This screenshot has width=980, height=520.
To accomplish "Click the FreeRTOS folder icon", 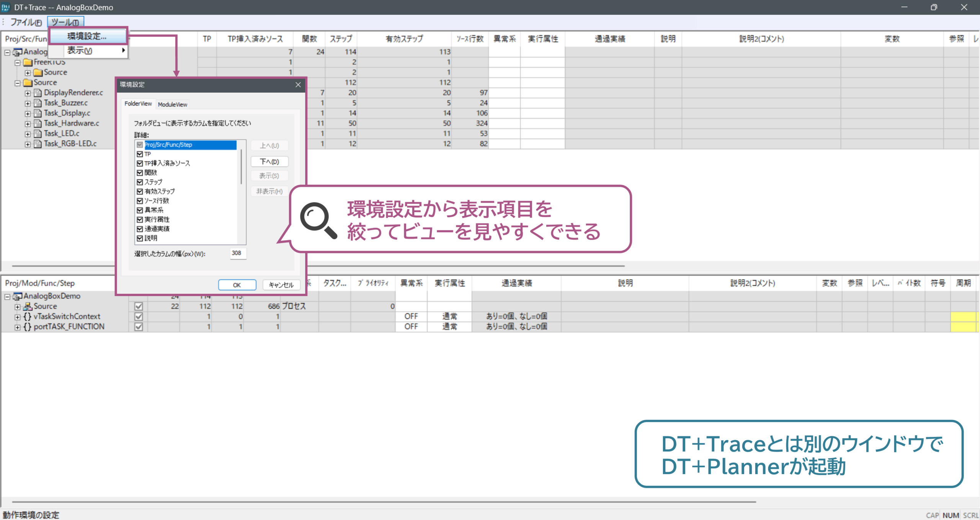I will pyautogui.click(x=28, y=62).
